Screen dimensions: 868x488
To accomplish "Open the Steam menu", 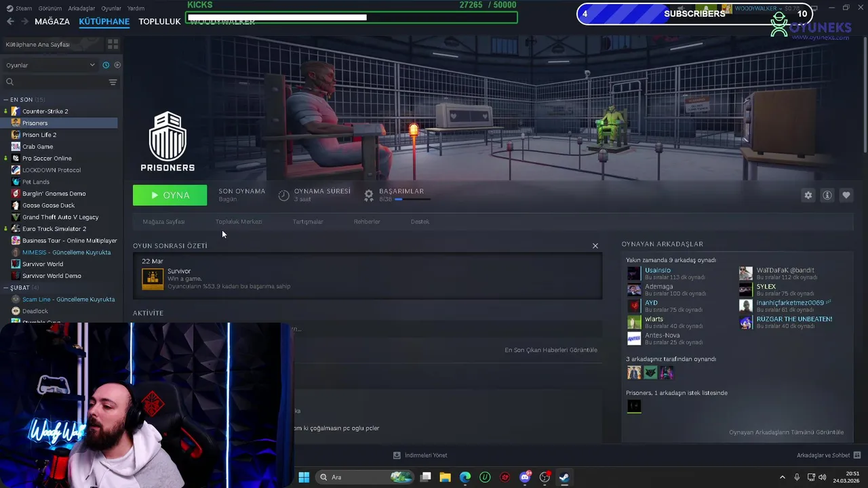I will click(x=20, y=8).
